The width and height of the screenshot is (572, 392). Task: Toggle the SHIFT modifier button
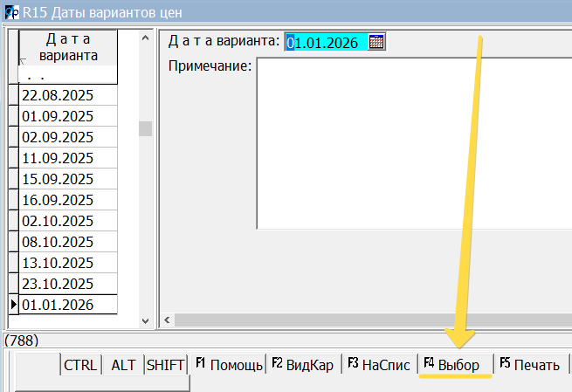165,366
